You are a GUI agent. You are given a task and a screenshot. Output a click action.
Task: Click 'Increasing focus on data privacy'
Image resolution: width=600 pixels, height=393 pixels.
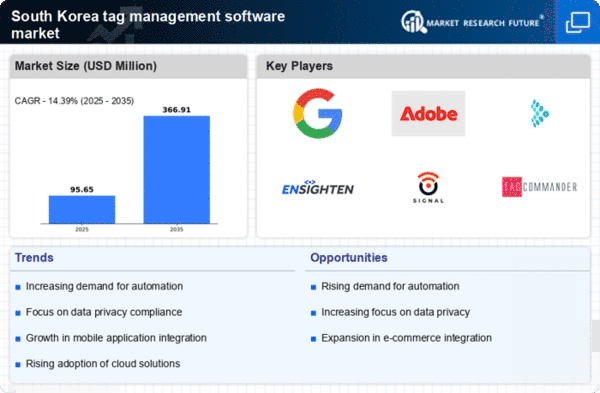(395, 312)
